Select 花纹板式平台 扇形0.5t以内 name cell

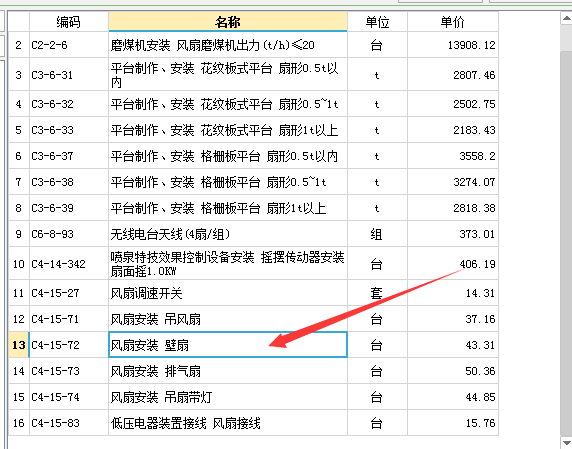[x=228, y=74]
